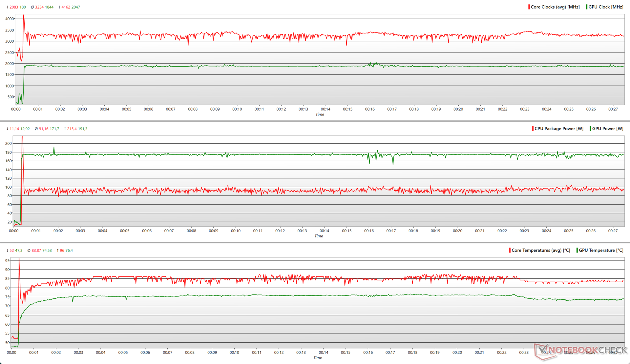This screenshot has height=364, width=630.
Task: Toggle the GPU Temperature [°C] legend entry
Action: coord(601,250)
